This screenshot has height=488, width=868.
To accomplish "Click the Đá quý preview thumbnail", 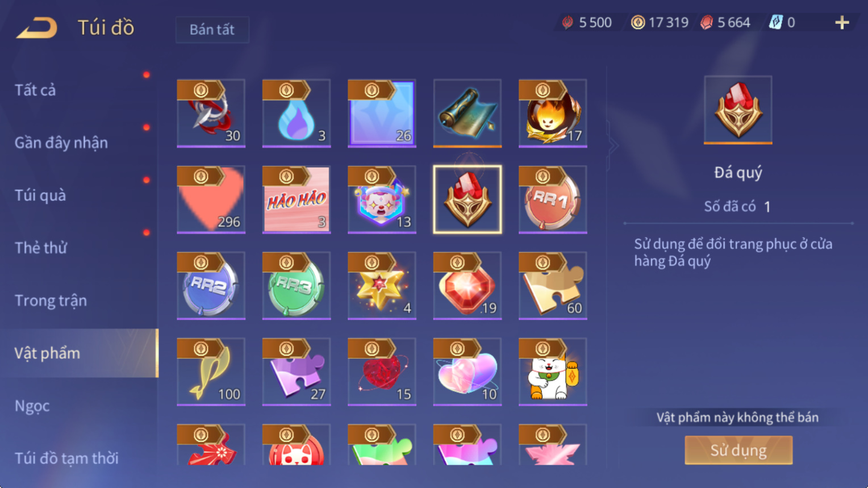I will (738, 110).
